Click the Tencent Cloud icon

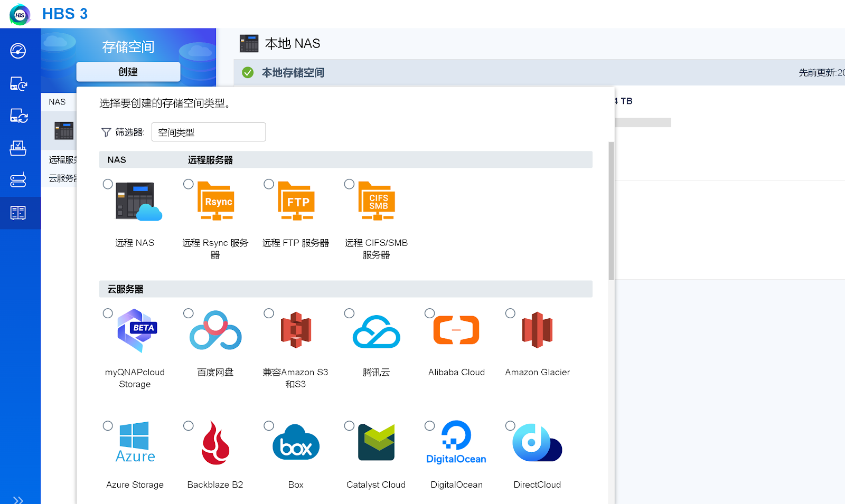tap(377, 332)
